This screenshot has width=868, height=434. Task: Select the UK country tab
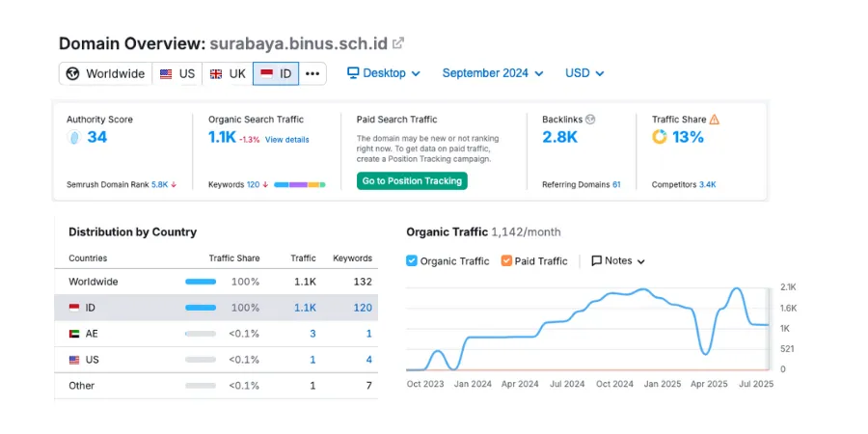pos(228,74)
